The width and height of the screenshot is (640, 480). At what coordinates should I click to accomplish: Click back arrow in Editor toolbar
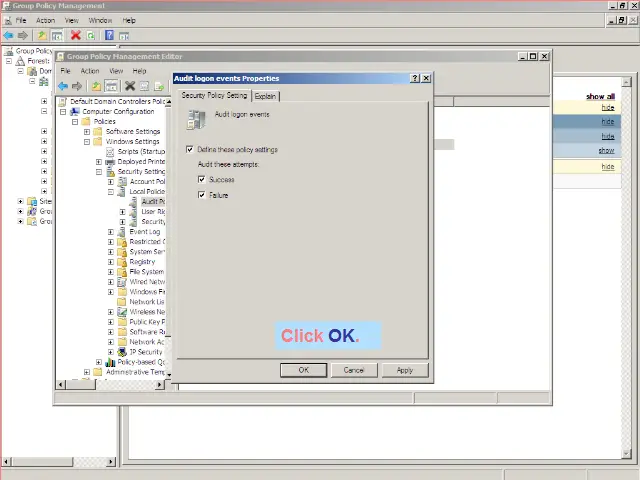62,86
